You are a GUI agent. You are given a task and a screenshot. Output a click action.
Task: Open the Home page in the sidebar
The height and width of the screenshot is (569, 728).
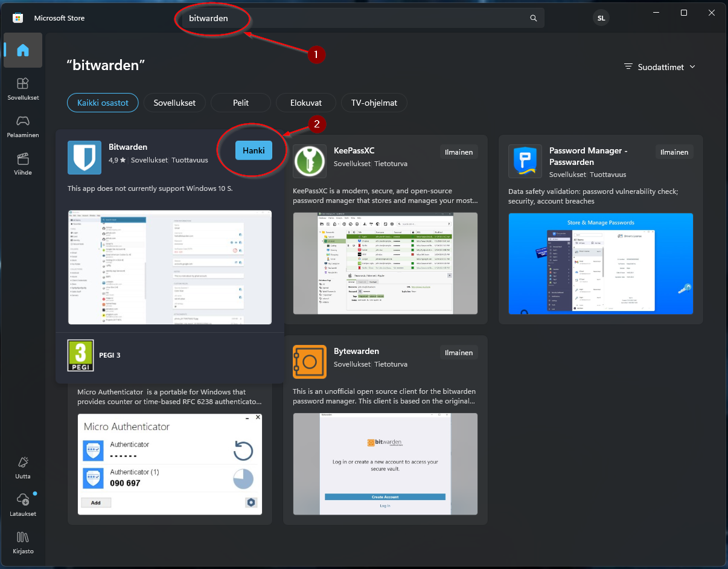(x=23, y=50)
